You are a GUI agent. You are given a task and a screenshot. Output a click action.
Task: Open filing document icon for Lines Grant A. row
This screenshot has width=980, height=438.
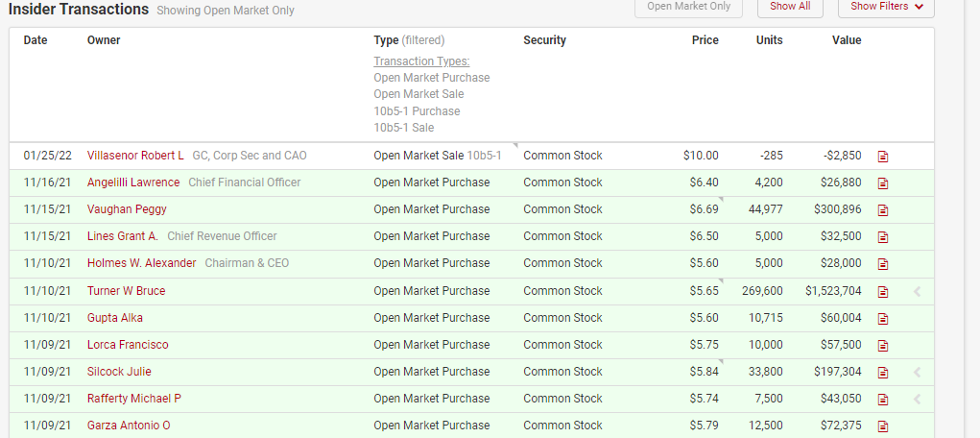tap(883, 237)
